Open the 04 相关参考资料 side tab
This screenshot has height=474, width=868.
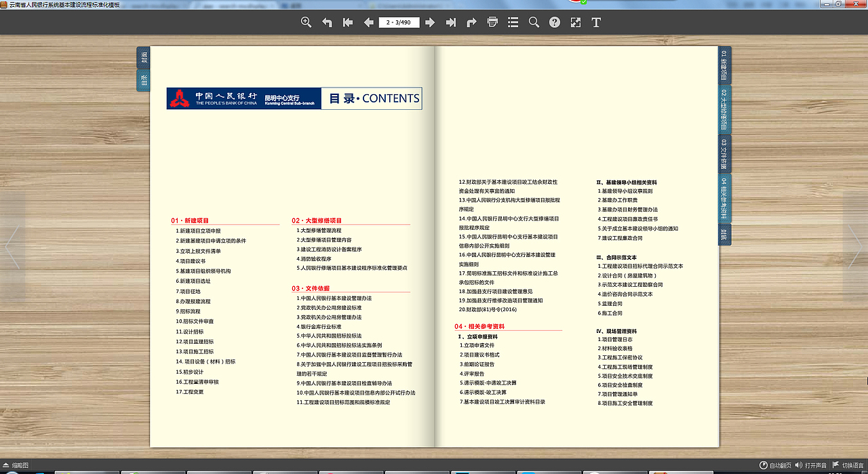724,199
